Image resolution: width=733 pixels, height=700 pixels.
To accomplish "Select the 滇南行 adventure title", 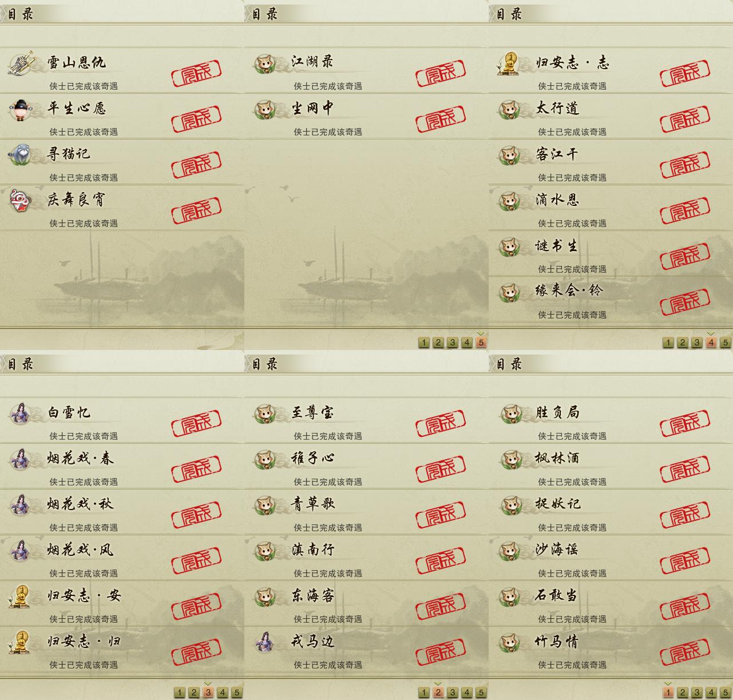I will click(313, 550).
